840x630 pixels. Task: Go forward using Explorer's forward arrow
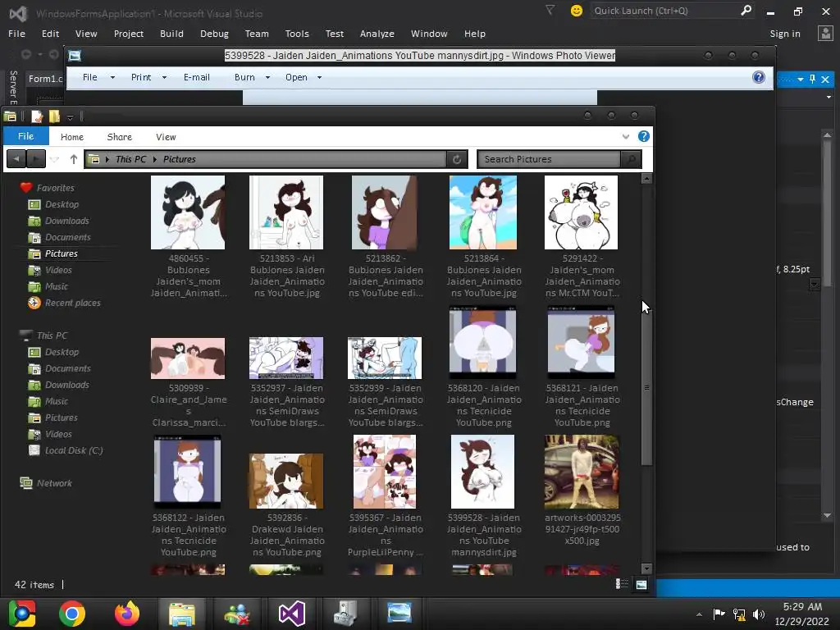click(35, 159)
